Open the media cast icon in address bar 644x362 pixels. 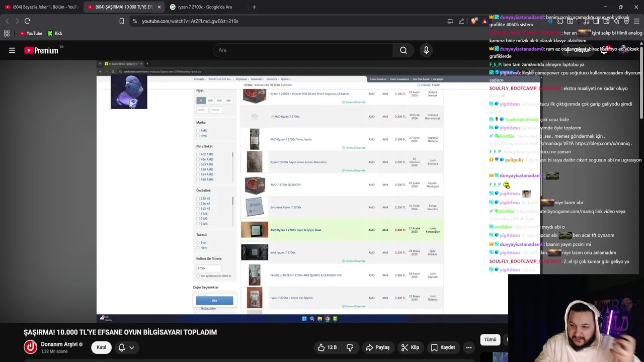tap(450, 21)
